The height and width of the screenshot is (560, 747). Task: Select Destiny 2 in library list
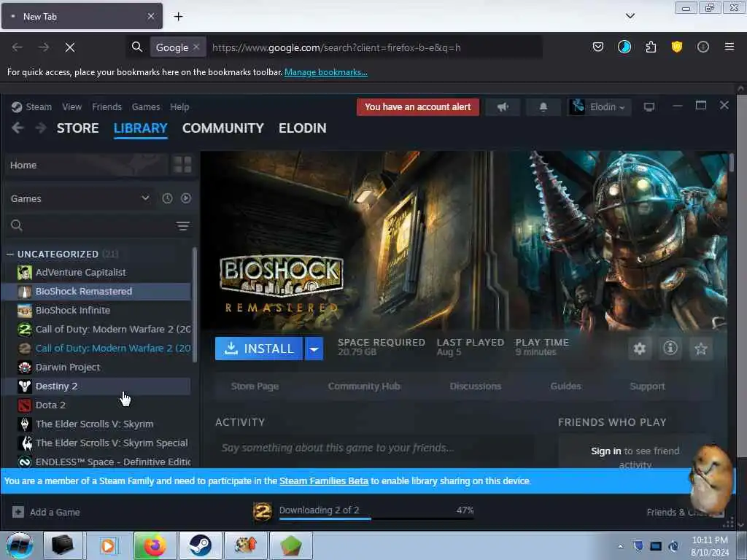(x=96, y=386)
